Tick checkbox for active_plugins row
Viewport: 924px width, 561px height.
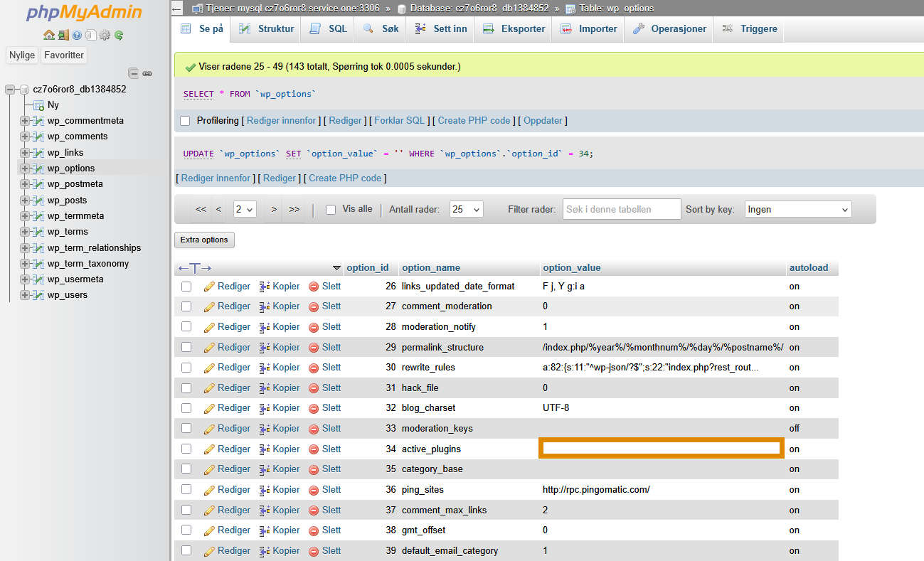click(x=186, y=449)
